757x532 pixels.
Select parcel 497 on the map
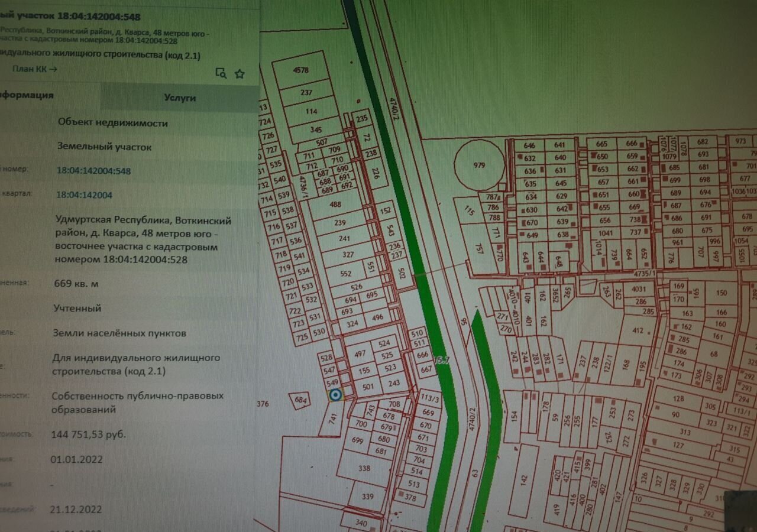(359, 353)
